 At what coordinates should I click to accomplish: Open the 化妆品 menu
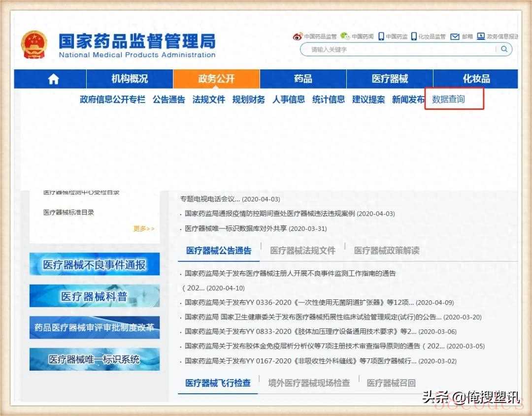476,79
